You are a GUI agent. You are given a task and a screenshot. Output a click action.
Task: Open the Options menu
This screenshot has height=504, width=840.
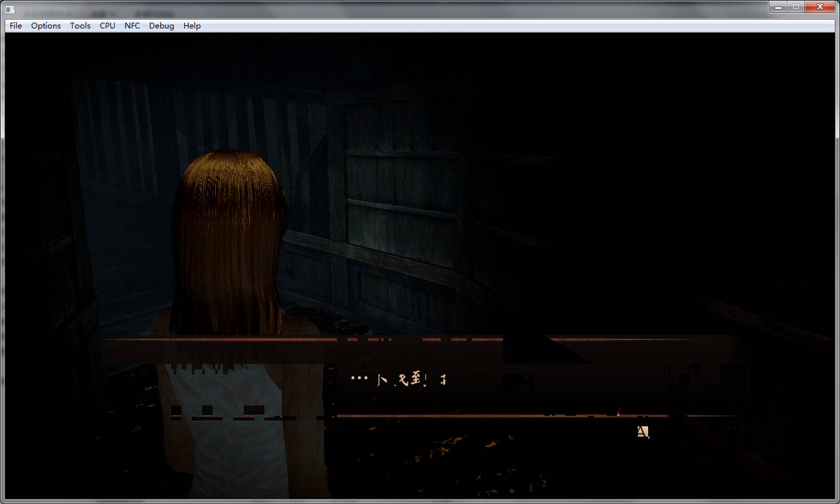click(46, 26)
